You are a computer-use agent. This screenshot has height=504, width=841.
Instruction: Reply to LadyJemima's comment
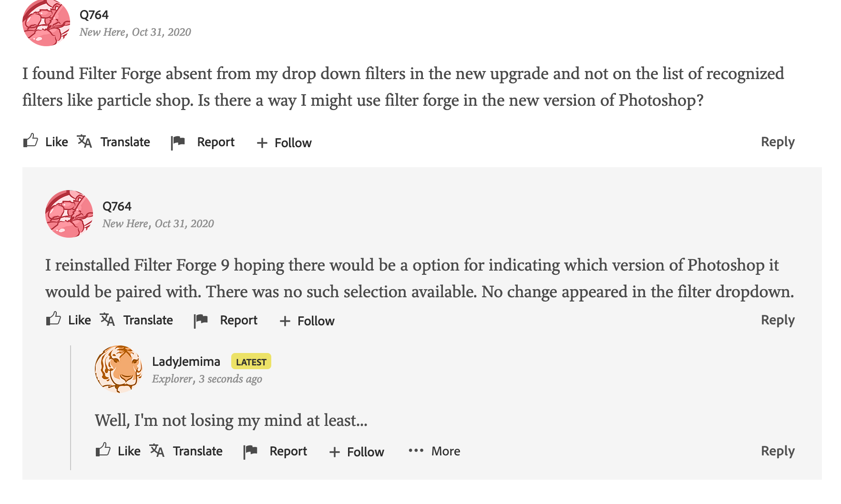[x=778, y=451]
